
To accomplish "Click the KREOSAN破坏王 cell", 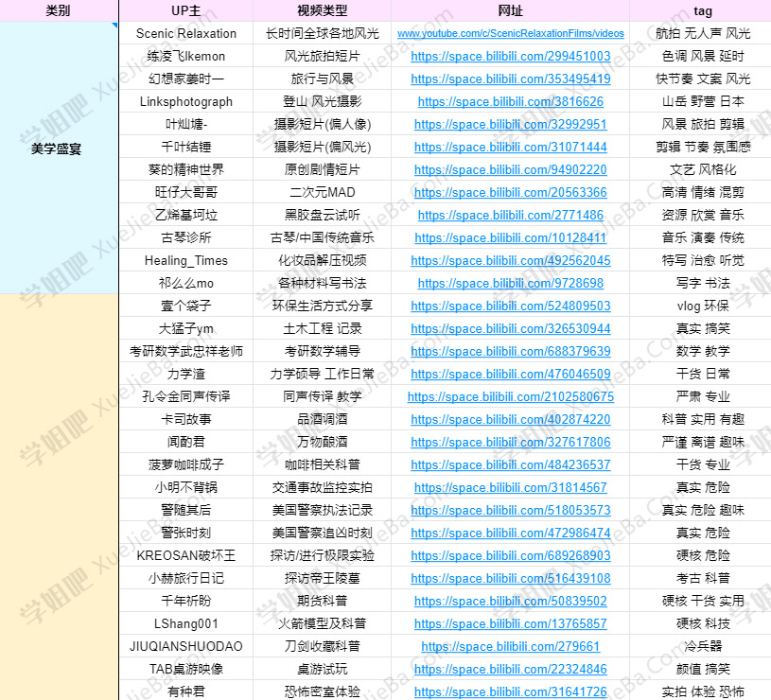I will point(185,555).
